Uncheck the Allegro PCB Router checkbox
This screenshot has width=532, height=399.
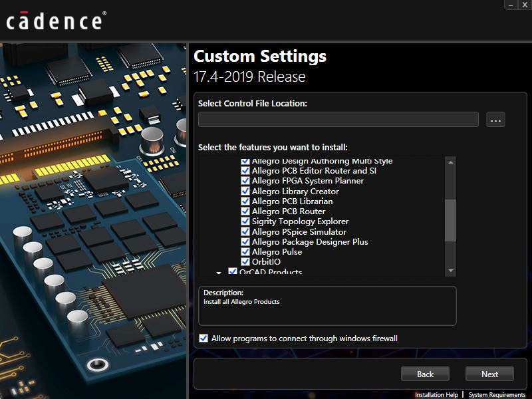(245, 211)
